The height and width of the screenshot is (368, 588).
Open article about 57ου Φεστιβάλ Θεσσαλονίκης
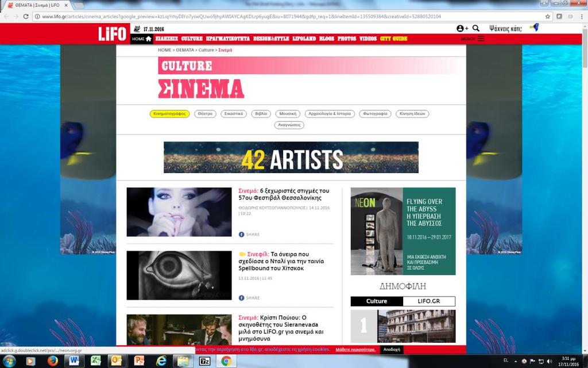[284, 194]
